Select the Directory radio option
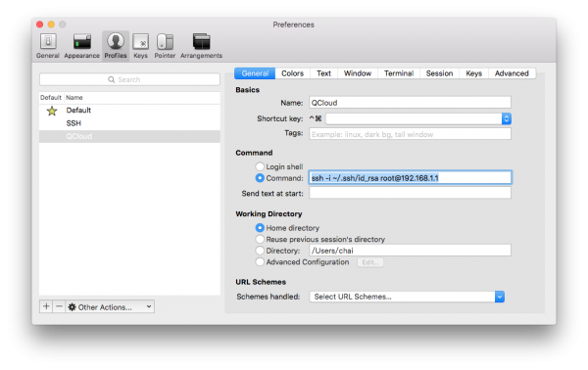The height and width of the screenshot is (370, 588). point(260,251)
